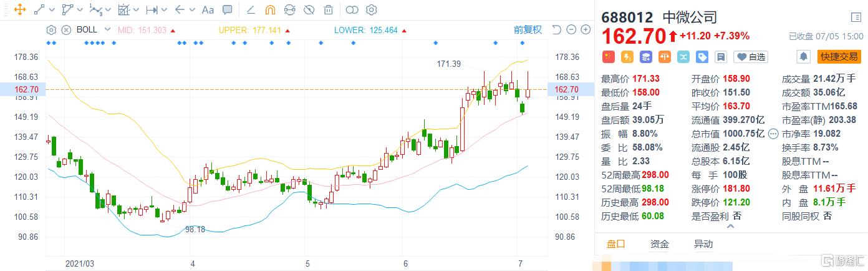Remove the BOLL indicator with X
Viewport: 868px width, 271px height.
pos(67,29)
